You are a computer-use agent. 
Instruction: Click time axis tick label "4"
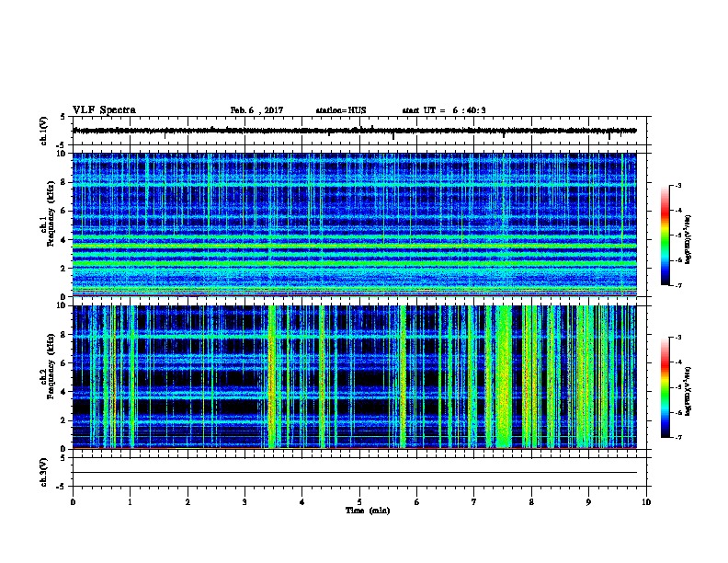coord(302,501)
